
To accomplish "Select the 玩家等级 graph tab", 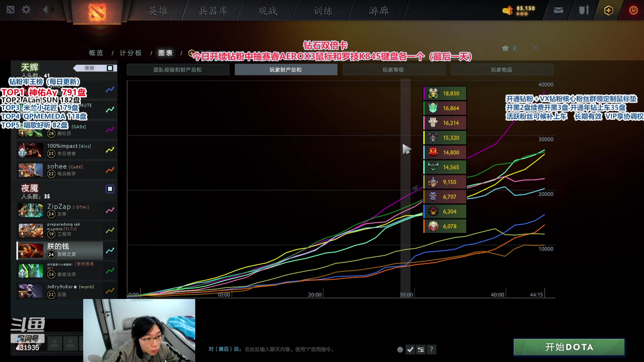I will click(x=393, y=70).
